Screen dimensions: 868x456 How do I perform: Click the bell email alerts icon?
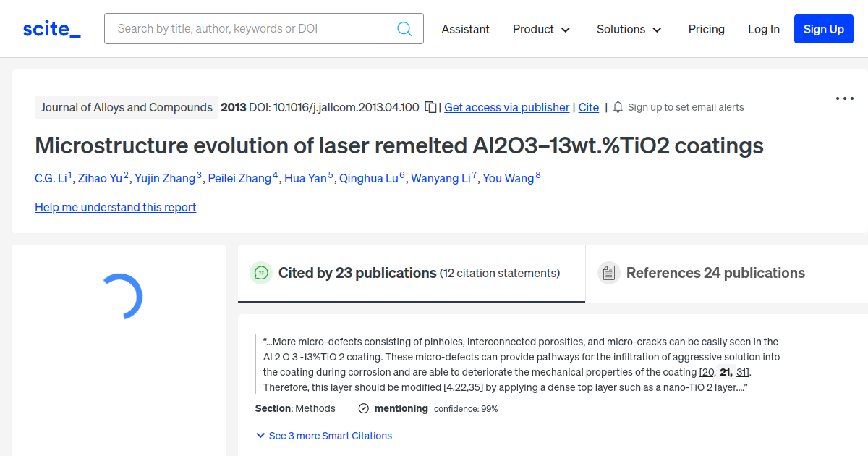[618, 107]
